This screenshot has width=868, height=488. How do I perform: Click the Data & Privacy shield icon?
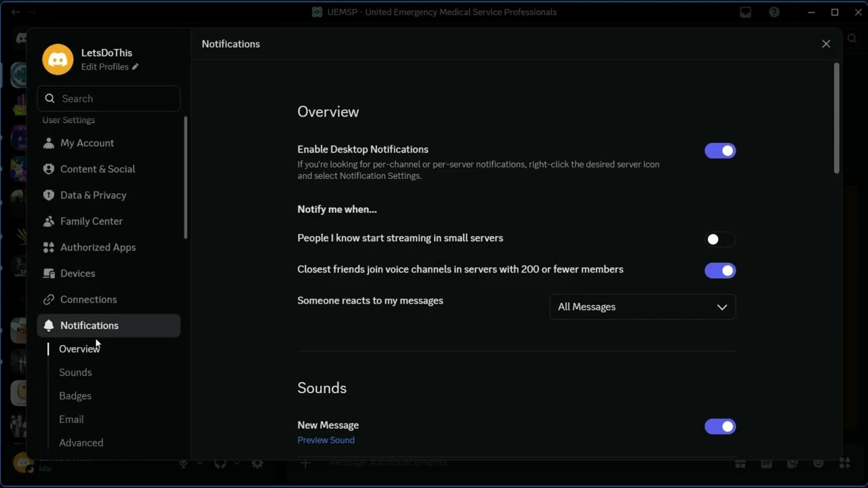click(x=49, y=195)
